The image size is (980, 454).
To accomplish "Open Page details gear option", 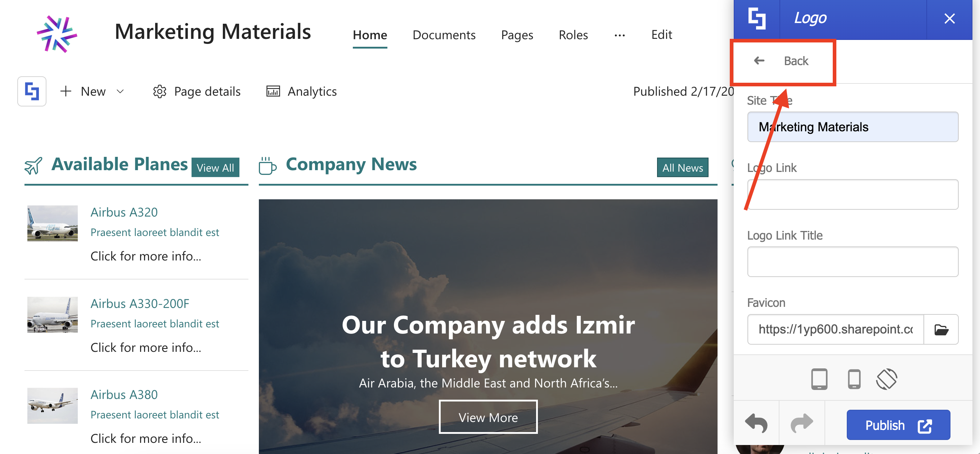I will pos(197,91).
